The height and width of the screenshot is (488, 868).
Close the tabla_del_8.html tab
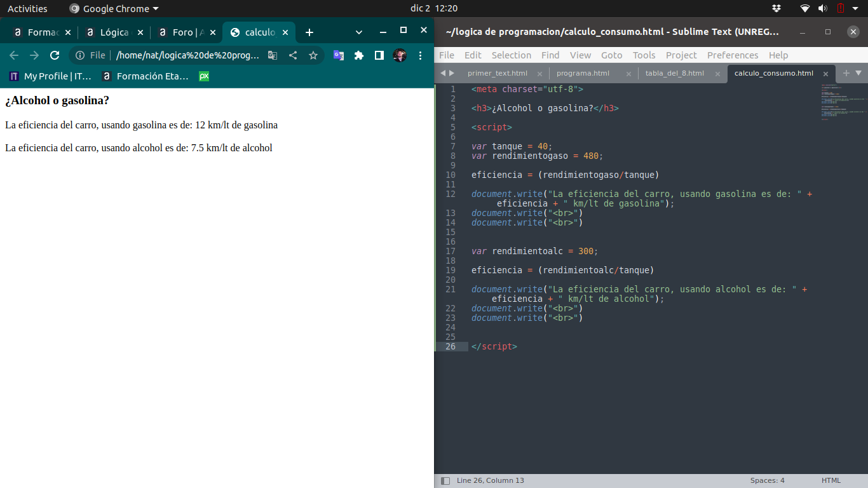tap(717, 74)
